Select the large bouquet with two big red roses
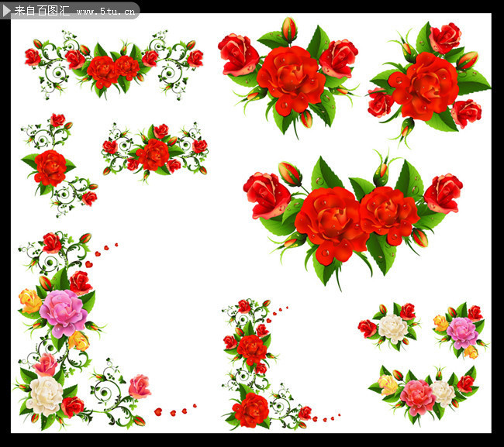This screenshot has width=504, height=447. click(353, 219)
